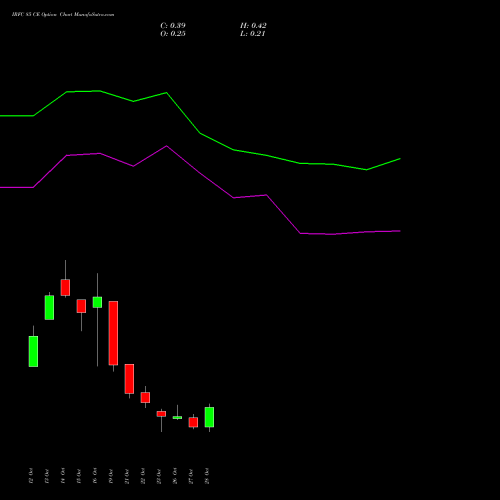Click the 28 Oct date label

point(207,476)
